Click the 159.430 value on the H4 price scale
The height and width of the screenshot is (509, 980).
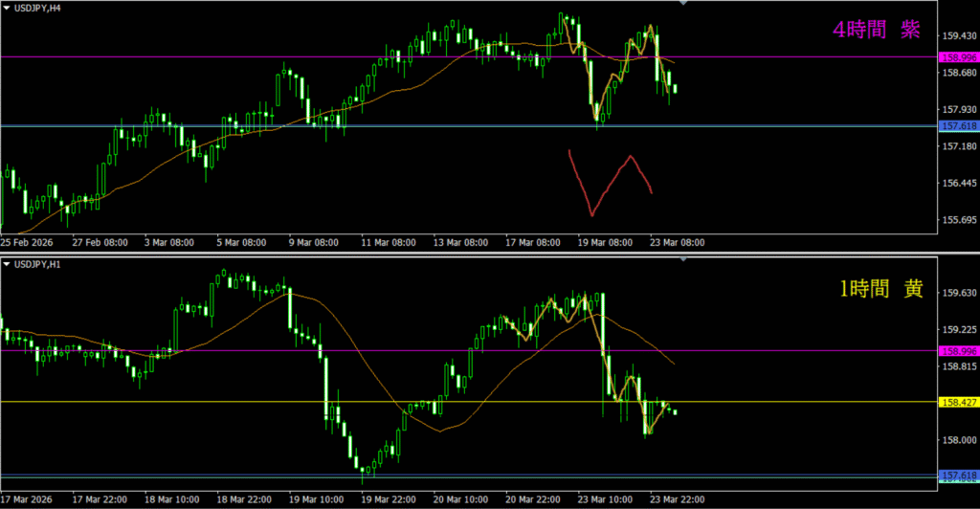click(958, 36)
